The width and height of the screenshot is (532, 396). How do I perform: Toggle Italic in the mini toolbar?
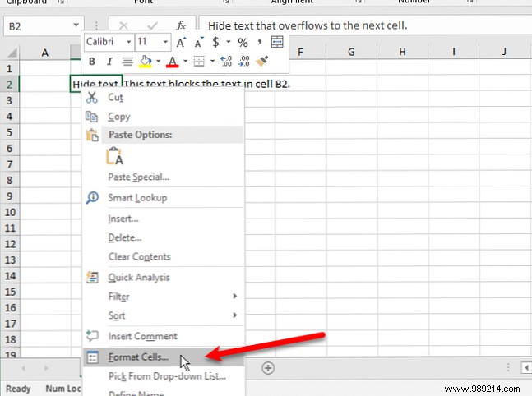(109, 62)
